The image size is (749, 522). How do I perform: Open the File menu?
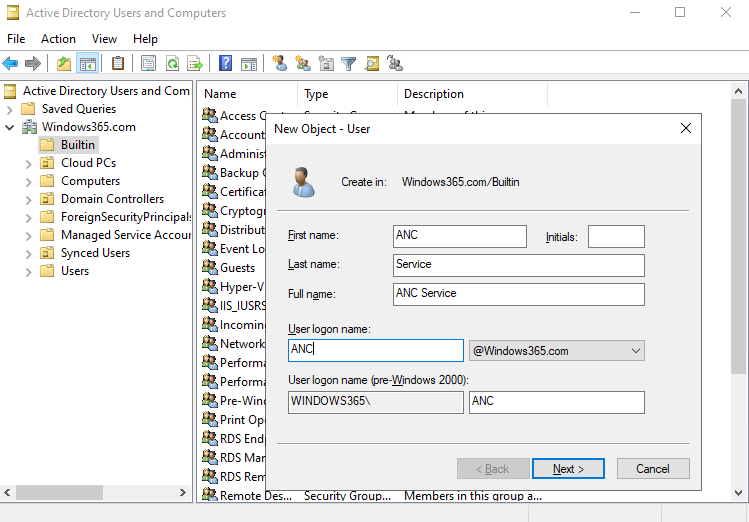pos(16,39)
